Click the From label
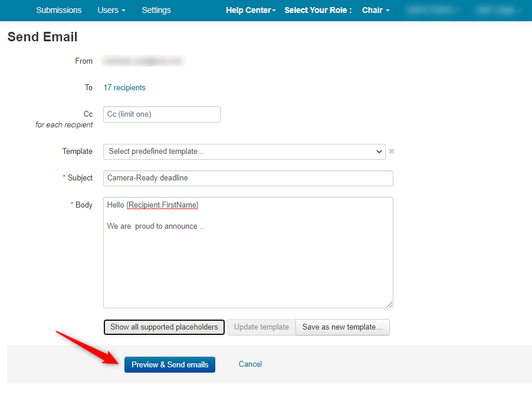 84,61
